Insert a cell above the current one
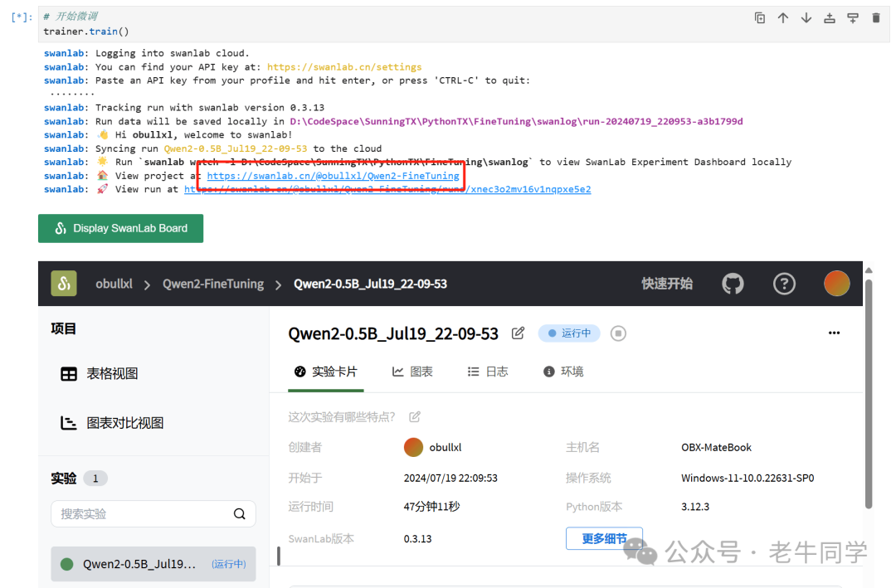 [x=829, y=18]
